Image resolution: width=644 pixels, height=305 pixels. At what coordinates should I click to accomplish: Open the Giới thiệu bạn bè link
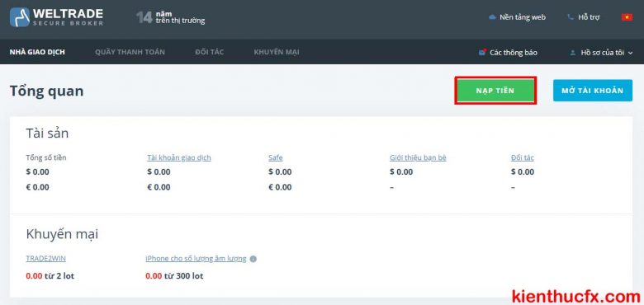(x=418, y=157)
